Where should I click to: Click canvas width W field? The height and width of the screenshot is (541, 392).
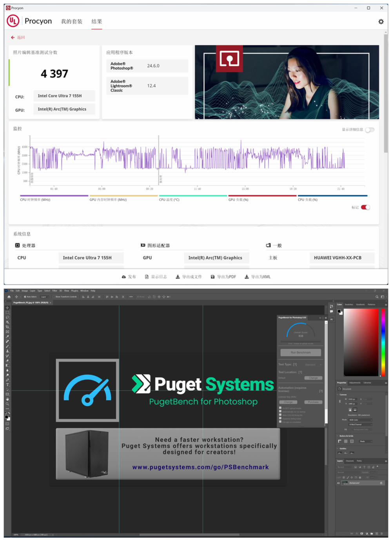pyautogui.click(x=353, y=399)
